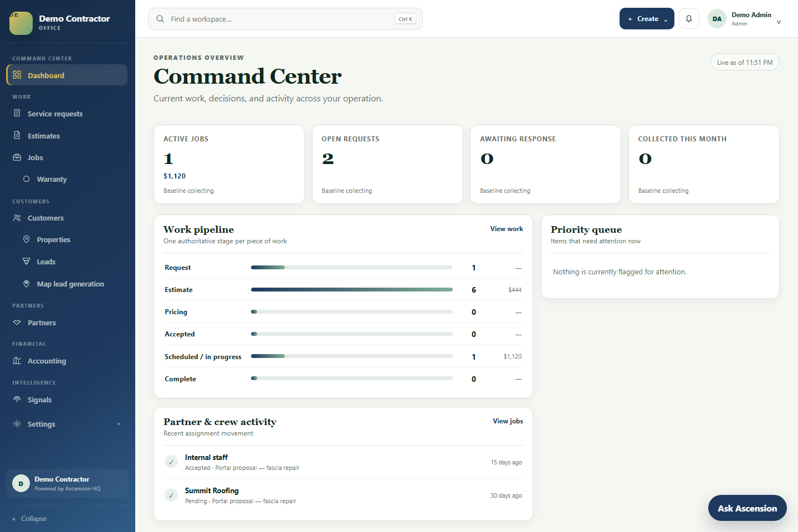This screenshot has width=798, height=532.
Task: Select the Active Jobs card
Action: (x=229, y=164)
